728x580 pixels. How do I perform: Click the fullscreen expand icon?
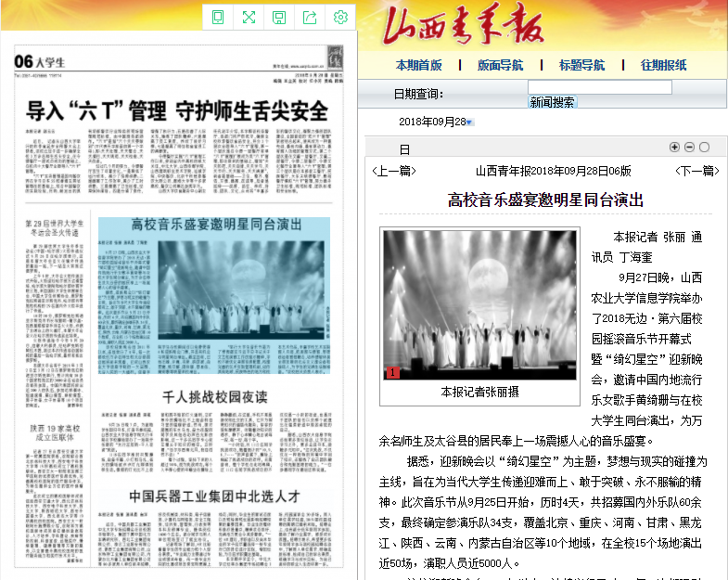(249, 18)
